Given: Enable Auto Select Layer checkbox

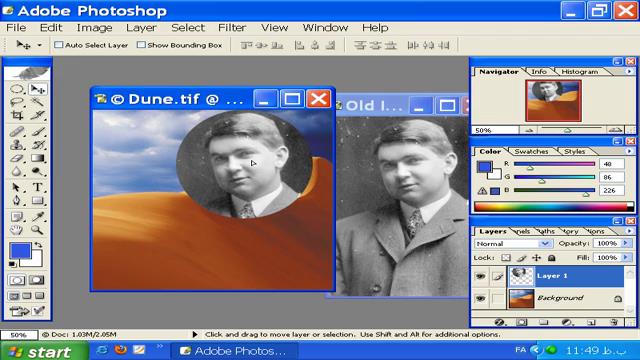Looking at the screenshot, I should [59, 45].
